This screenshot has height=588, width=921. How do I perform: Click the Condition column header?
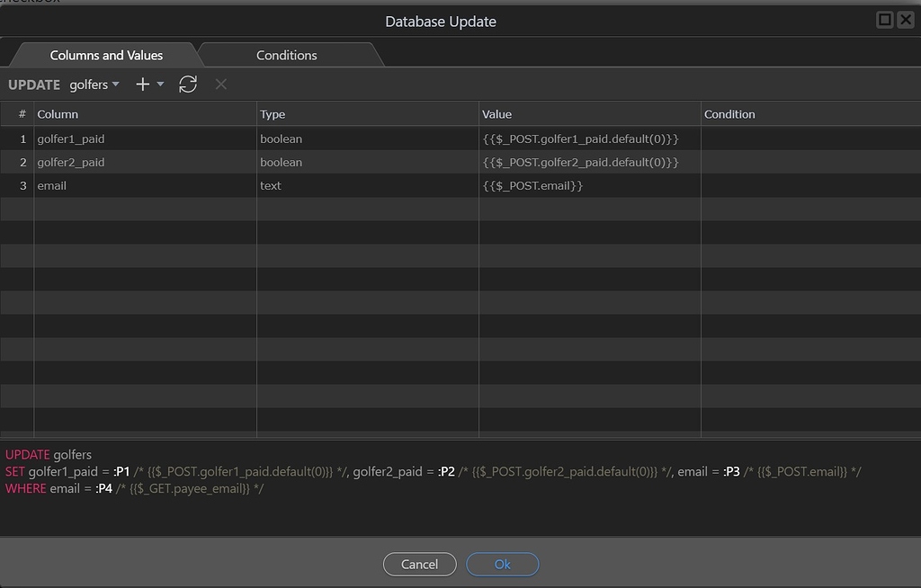pyautogui.click(x=811, y=114)
